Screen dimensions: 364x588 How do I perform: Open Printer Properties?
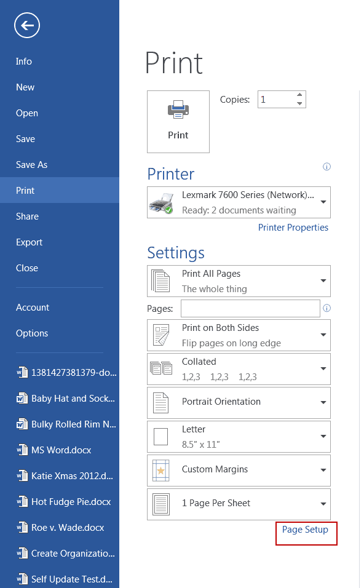(293, 227)
